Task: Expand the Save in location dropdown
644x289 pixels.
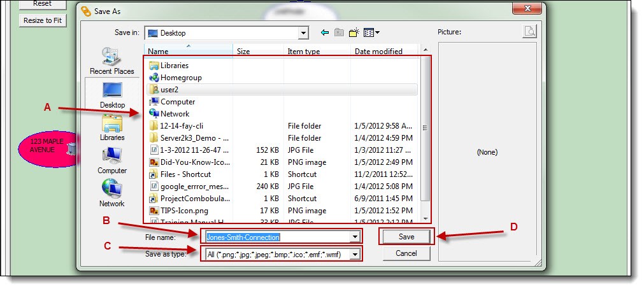Action: pyautogui.click(x=303, y=32)
